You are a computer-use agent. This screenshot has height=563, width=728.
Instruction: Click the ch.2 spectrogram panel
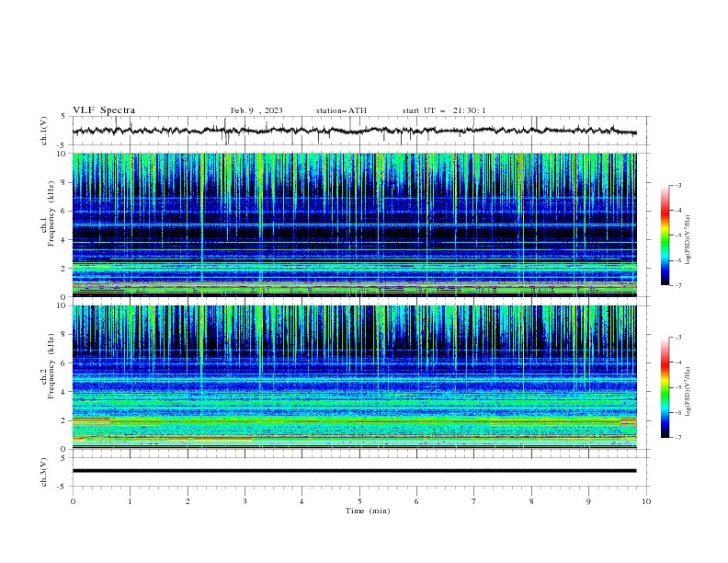(x=354, y=377)
